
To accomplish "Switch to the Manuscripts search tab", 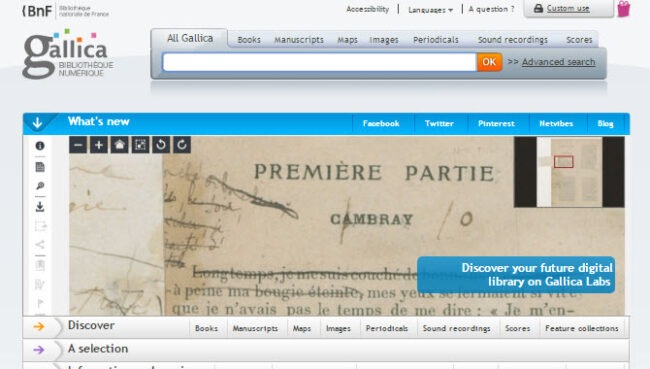I will pos(299,40).
